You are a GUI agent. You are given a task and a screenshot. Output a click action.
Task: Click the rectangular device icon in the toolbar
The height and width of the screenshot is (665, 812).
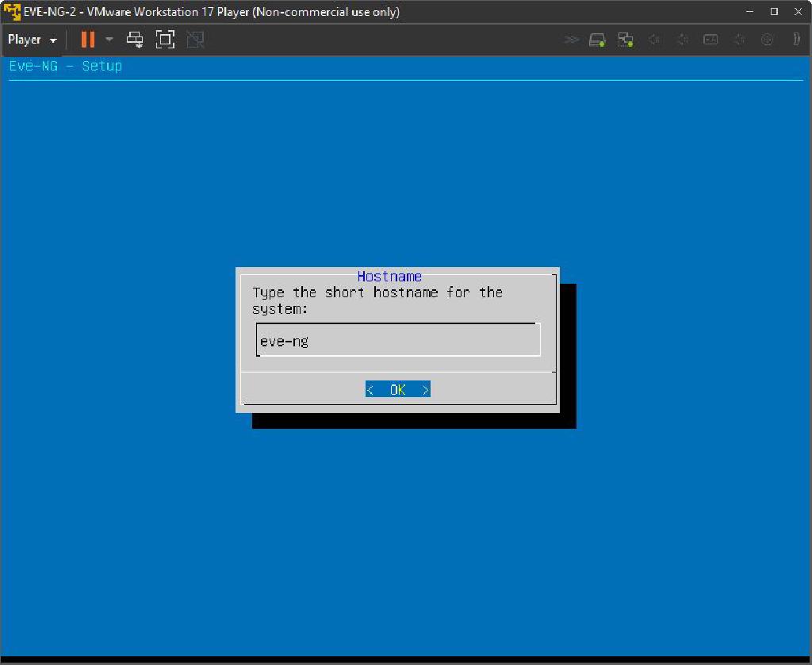pos(710,40)
